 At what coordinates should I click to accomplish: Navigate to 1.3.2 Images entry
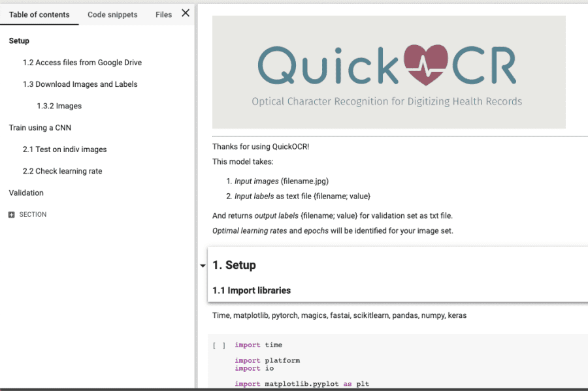[x=59, y=106]
